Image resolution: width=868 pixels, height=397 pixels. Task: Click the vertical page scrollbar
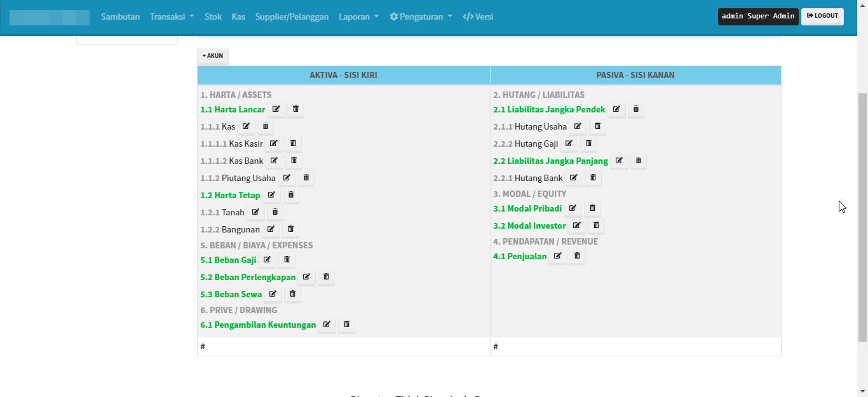click(x=862, y=216)
